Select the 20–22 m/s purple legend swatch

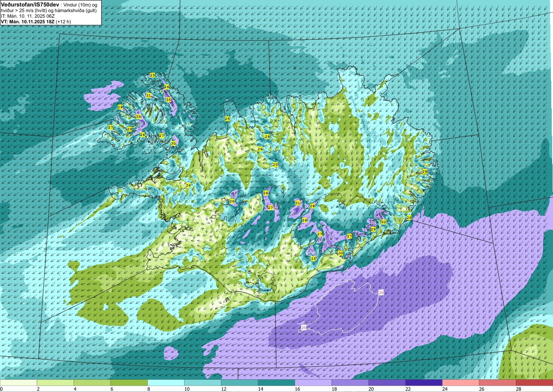pos(387,383)
